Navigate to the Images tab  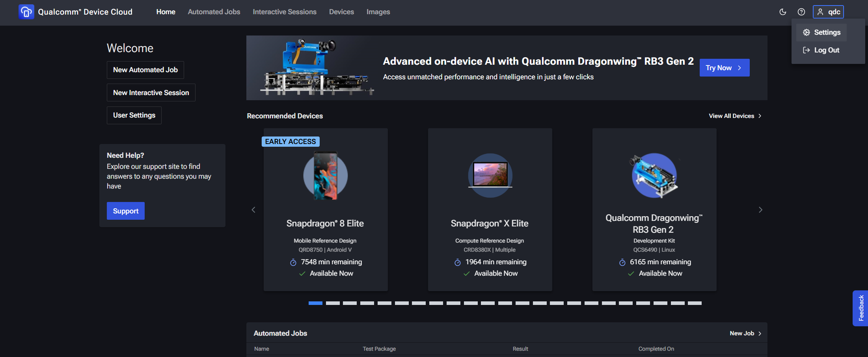(x=378, y=12)
